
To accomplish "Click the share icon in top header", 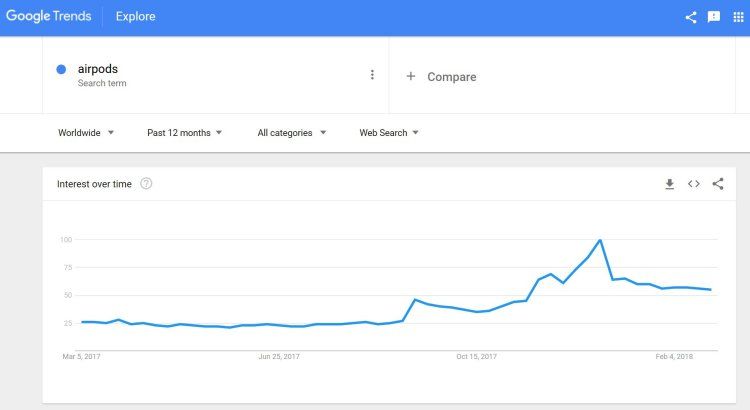I will [691, 17].
